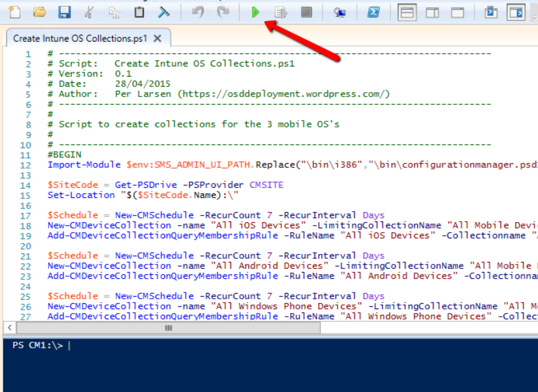Click the horizontal scrollbar of script pane
Viewport: 538px width, 392px height.
tap(168, 327)
